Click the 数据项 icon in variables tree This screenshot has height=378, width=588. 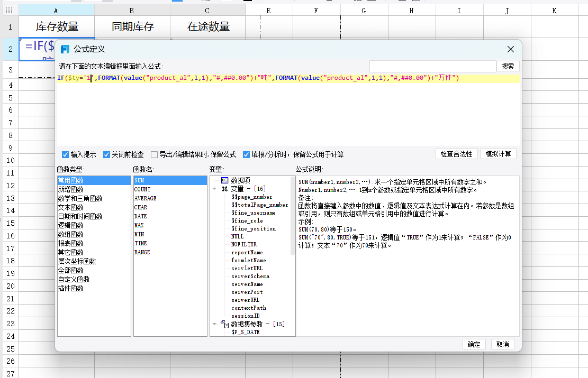pos(225,180)
